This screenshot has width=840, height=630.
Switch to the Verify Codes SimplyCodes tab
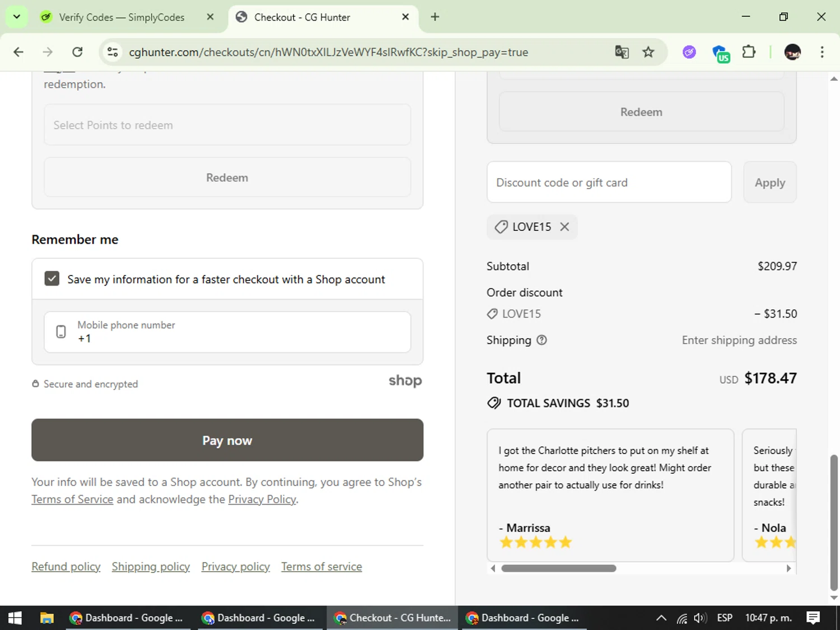122,17
